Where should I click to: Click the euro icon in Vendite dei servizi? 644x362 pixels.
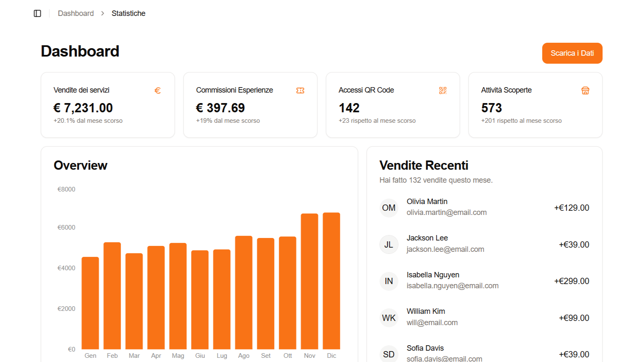tap(158, 90)
